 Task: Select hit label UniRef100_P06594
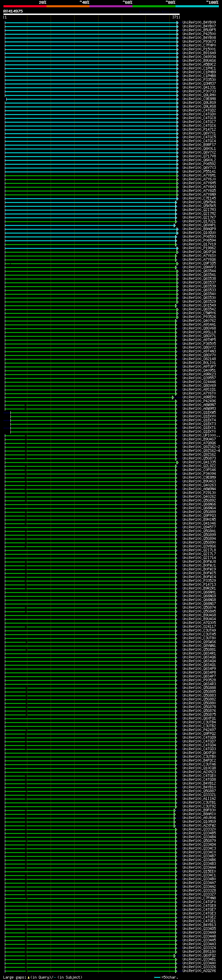coord(199,241)
